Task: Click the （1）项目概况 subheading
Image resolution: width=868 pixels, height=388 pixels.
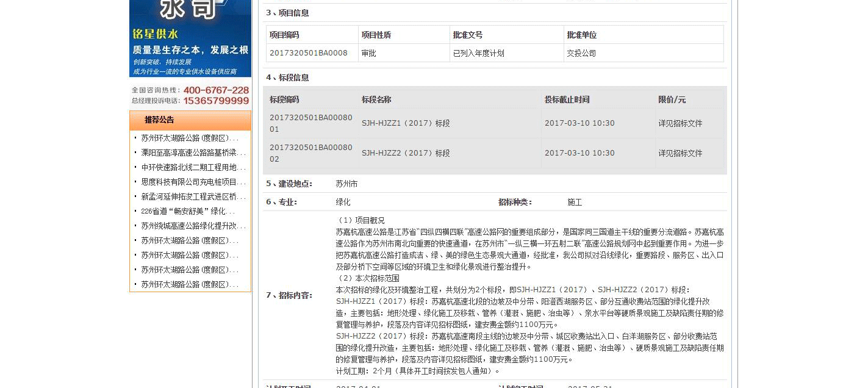Action: tap(360, 220)
